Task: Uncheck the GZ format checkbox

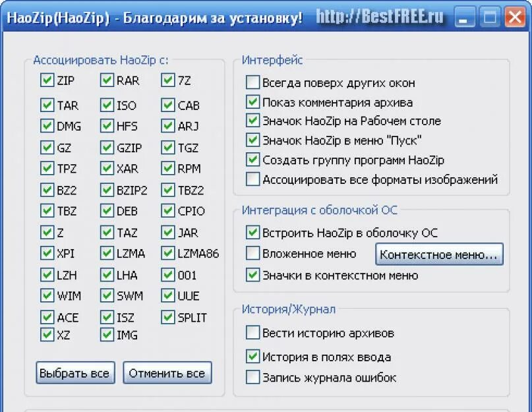Action: 47,148
